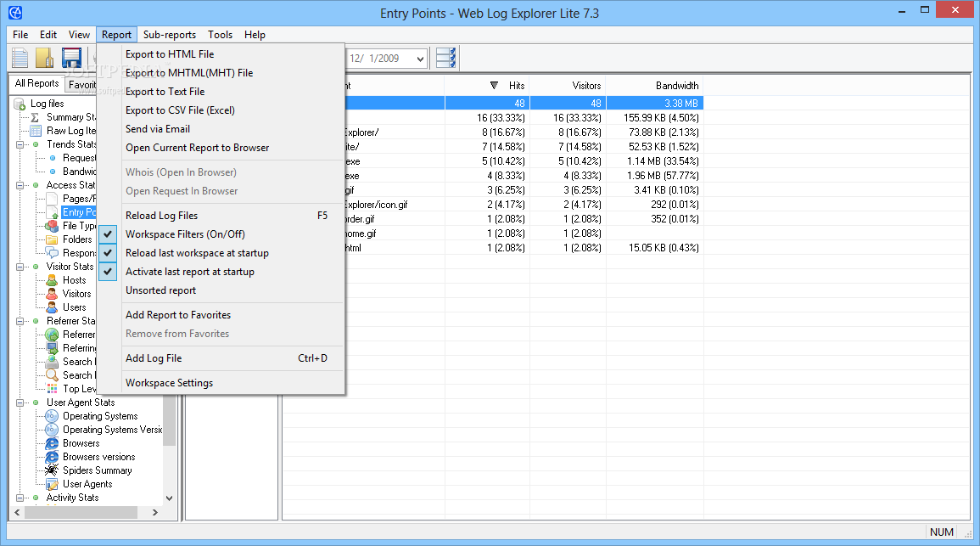This screenshot has width=980, height=546.
Task: Click the app logo in title bar
Action: pyautogui.click(x=15, y=13)
